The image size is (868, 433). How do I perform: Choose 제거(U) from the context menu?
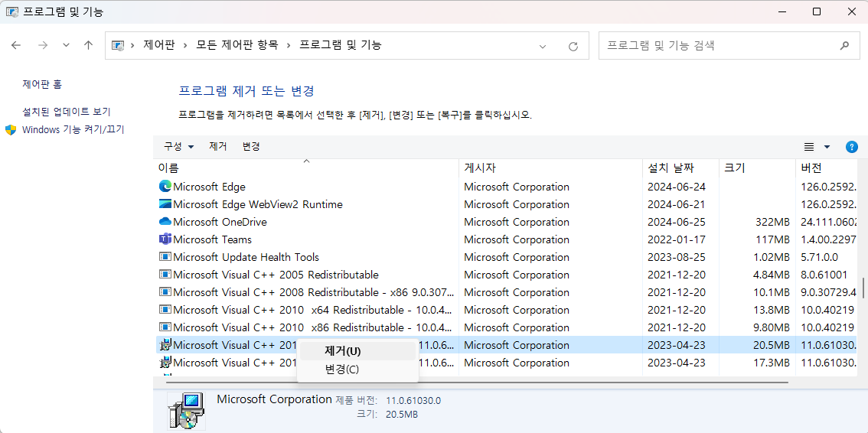(342, 351)
